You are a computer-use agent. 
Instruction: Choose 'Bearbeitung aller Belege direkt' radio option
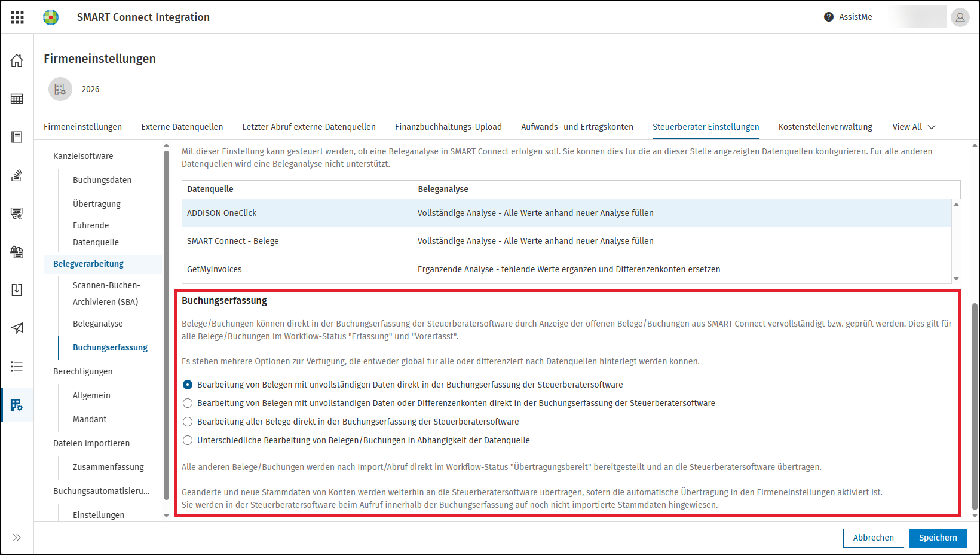188,422
